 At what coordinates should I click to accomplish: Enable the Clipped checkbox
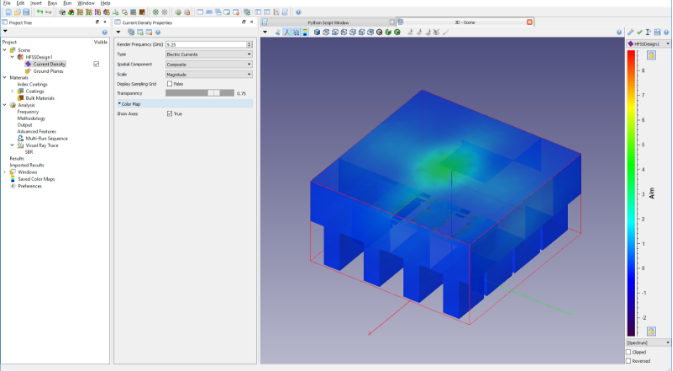[x=629, y=352]
